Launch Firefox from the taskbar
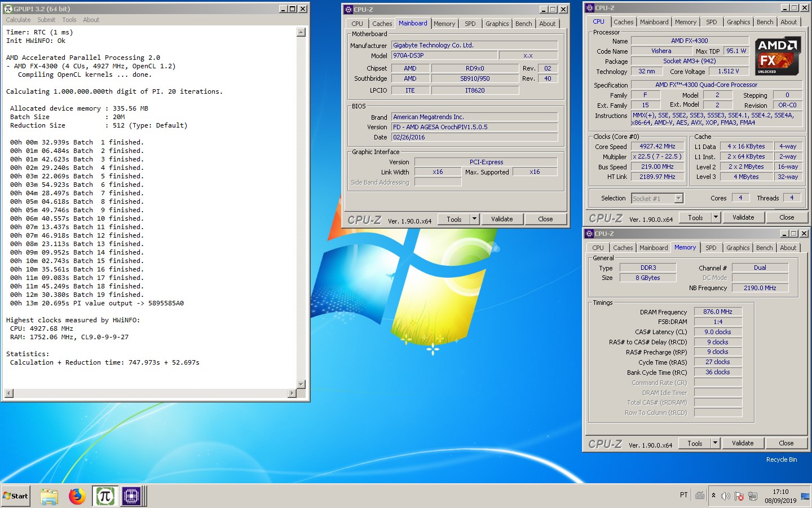 click(x=77, y=496)
